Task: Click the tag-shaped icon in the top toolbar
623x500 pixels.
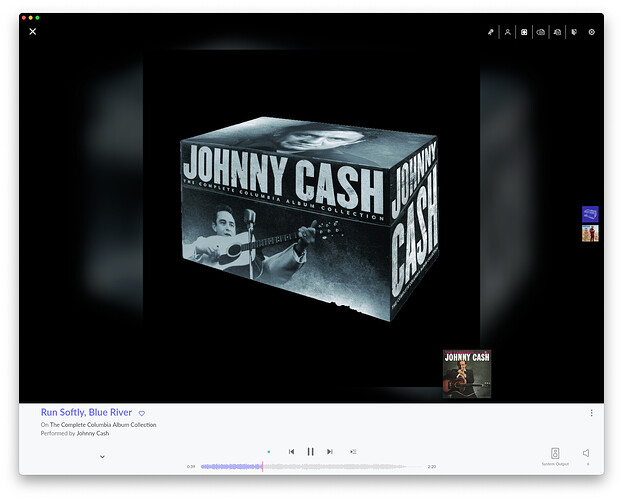Action: click(x=574, y=32)
